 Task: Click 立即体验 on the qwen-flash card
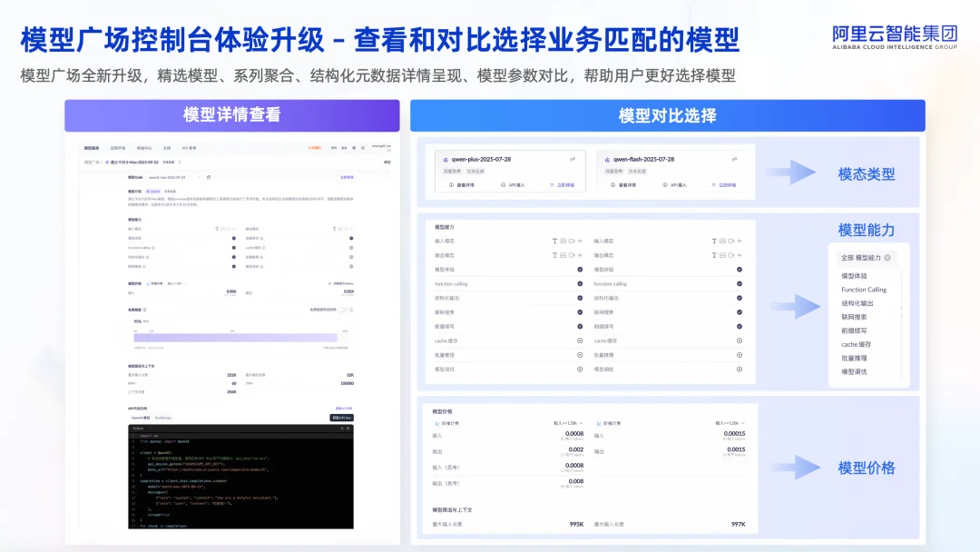coord(725,184)
